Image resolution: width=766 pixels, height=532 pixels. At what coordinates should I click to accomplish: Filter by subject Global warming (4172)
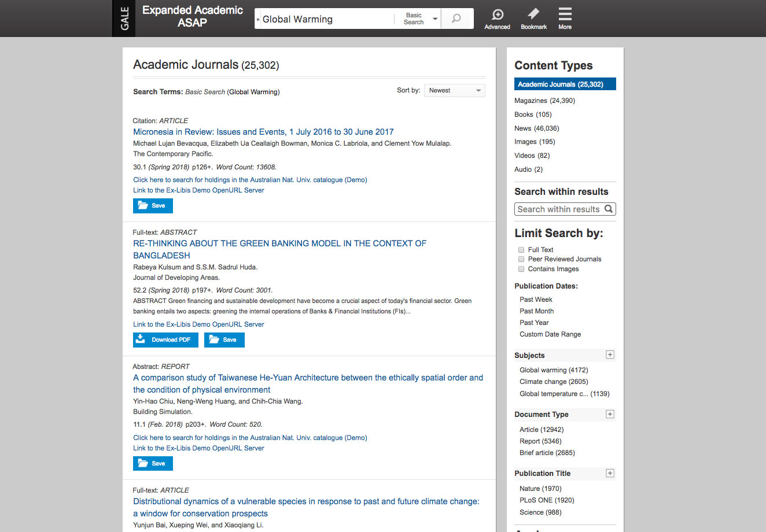point(554,370)
